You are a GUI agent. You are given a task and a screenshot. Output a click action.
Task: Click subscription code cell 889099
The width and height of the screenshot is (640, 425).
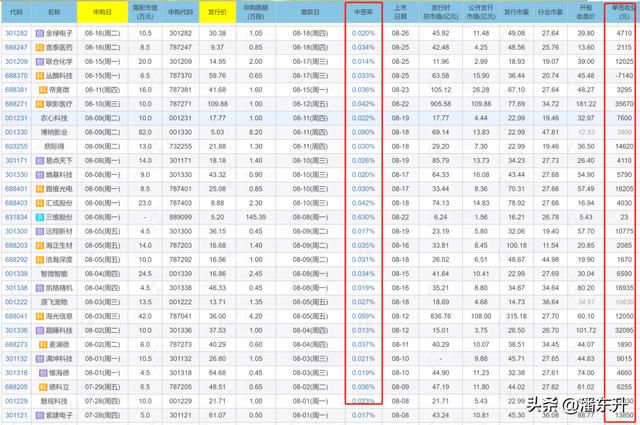click(x=180, y=217)
